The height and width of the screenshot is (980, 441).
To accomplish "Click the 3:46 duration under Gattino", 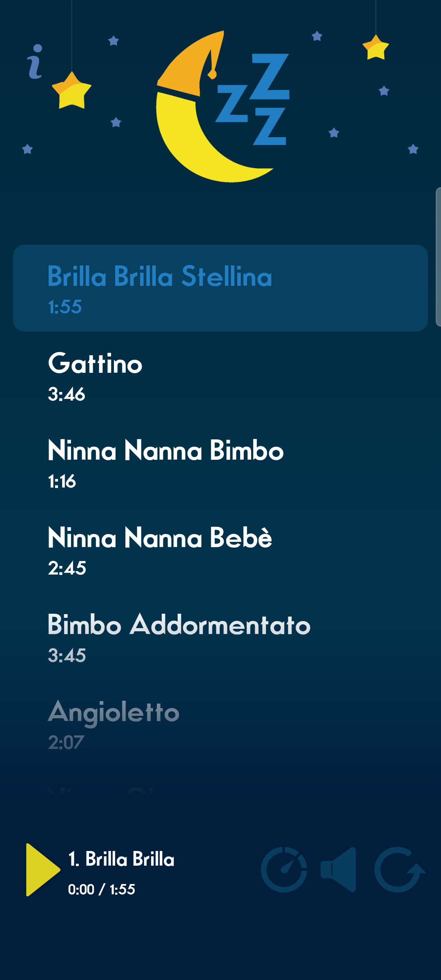I will [x=67, y=394].
